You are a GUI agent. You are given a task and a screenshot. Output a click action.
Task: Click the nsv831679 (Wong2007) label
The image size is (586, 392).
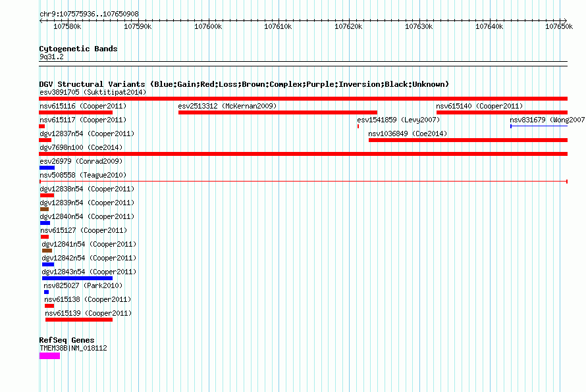coord(547,120)
